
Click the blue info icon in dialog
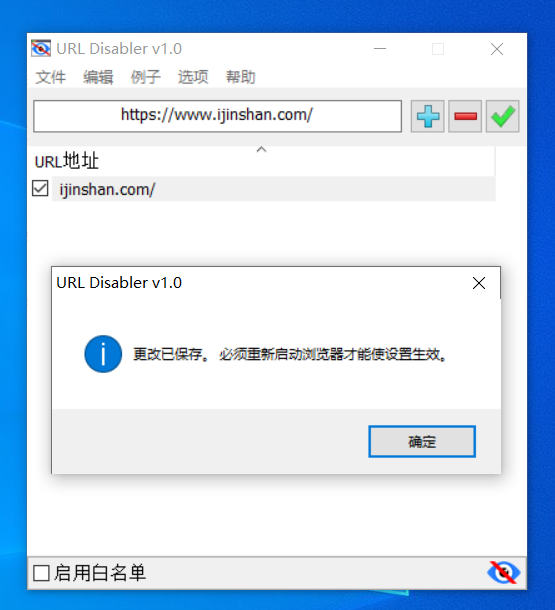(x=103, y=354)
